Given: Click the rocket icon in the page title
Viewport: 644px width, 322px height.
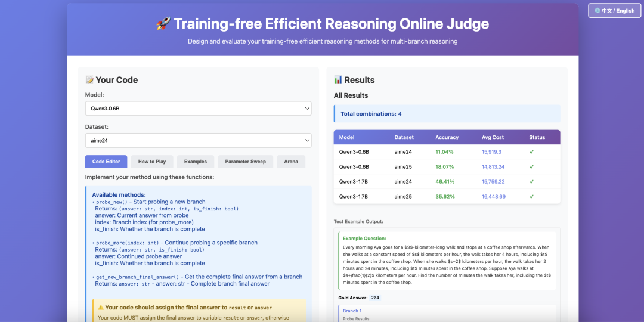Looking at the screenshot, I should [x=163, y=24].
